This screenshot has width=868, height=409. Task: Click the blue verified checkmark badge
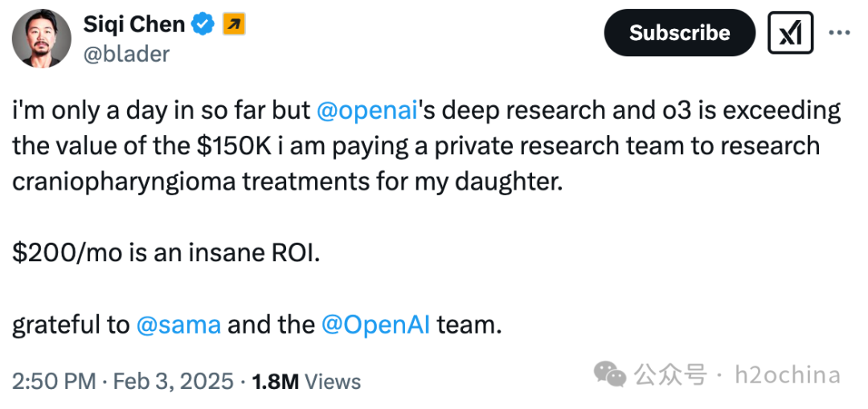[x=203, y=25]
